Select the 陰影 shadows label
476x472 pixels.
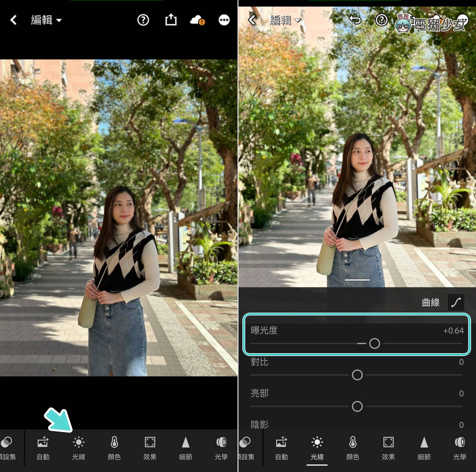click(x=259, y=424)
